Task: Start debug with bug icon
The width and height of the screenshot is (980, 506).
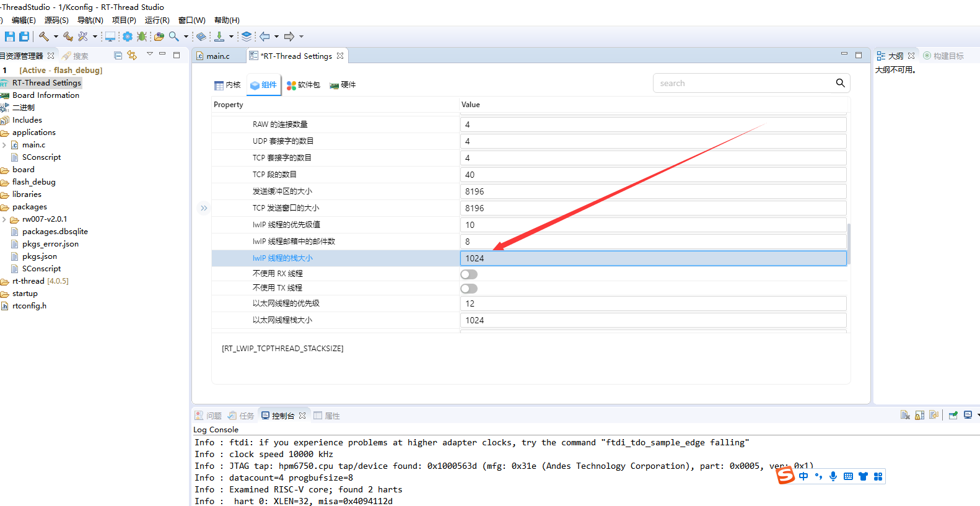Action: 142,37
